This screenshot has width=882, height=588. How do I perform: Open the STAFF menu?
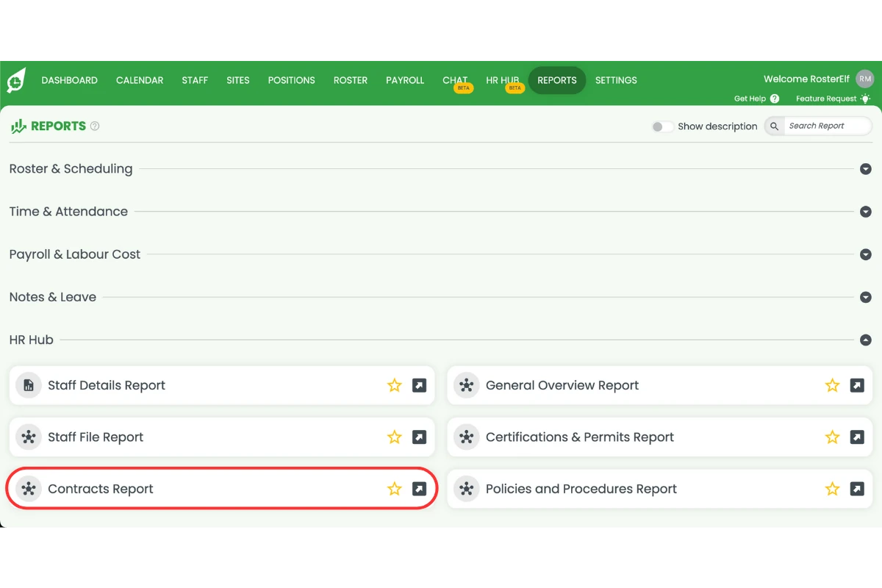pyautogui.click(x=195, y=80)
